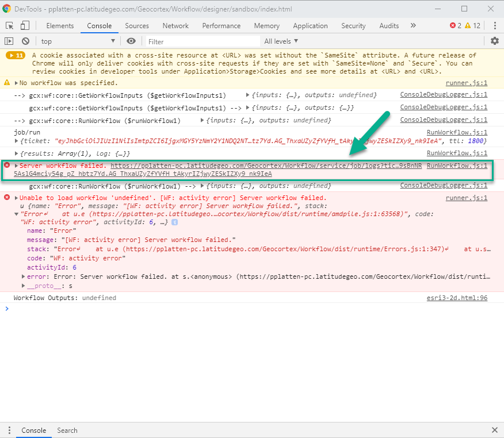Click the red error count badge
504x438 pixels.
click(456, 26)
